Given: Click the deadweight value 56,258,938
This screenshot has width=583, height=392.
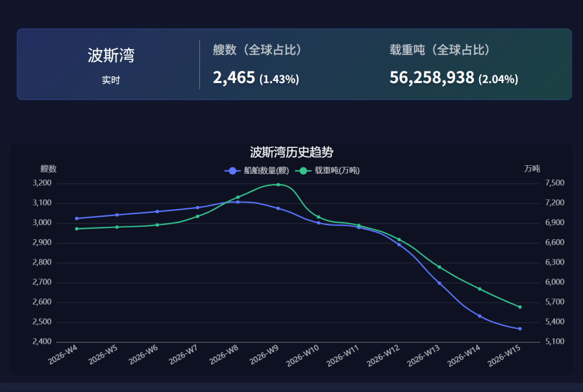Looking at the screenshot, I should [x=431, y=78].
